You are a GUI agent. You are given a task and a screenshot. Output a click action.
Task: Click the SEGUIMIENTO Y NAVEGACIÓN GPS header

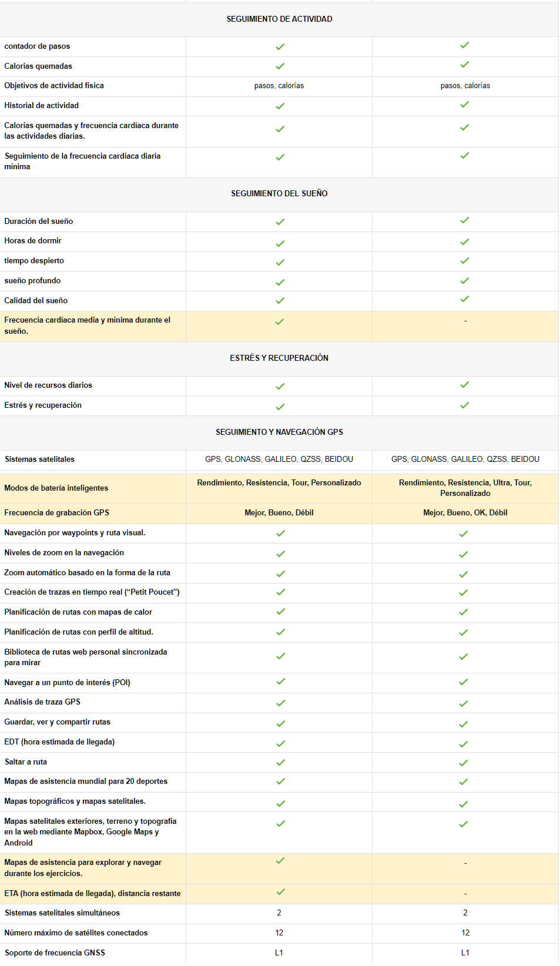click(279, 432)
